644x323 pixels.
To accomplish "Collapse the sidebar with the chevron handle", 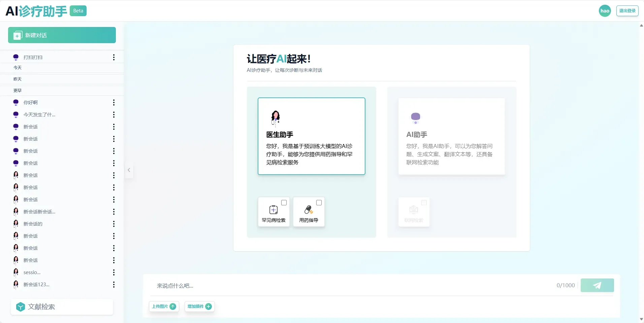I will [129, 170].
